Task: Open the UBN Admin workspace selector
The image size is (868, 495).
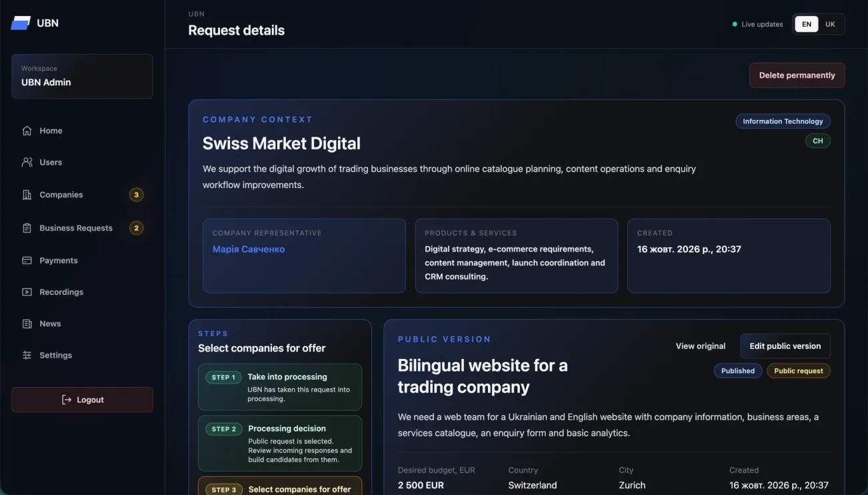Action: point(82,76)
